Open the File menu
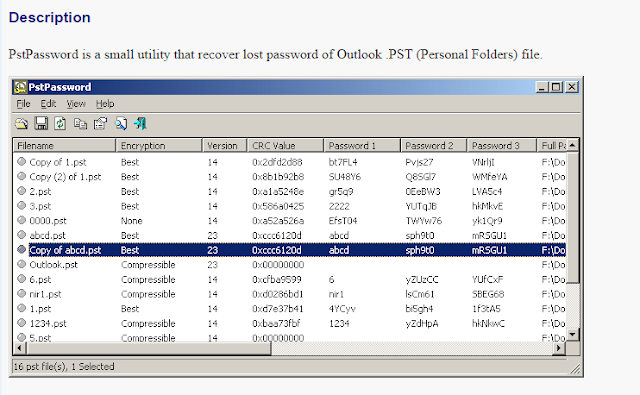The width and height of the screenshot is (640, 395). point(23,104)
